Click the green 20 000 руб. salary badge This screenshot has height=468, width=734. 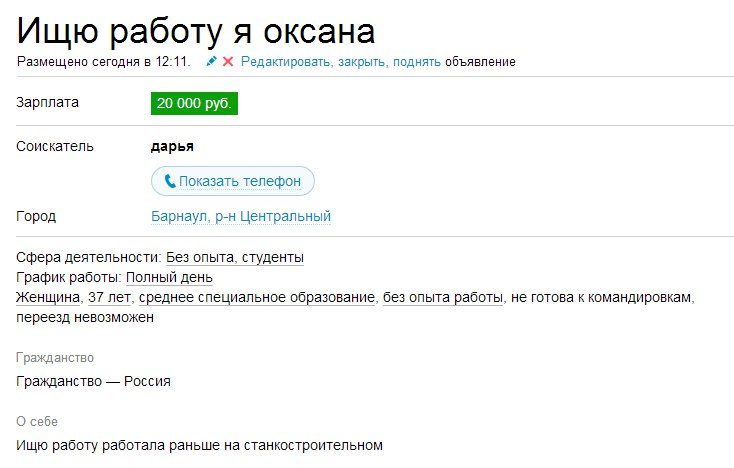(x=195, y=102)
